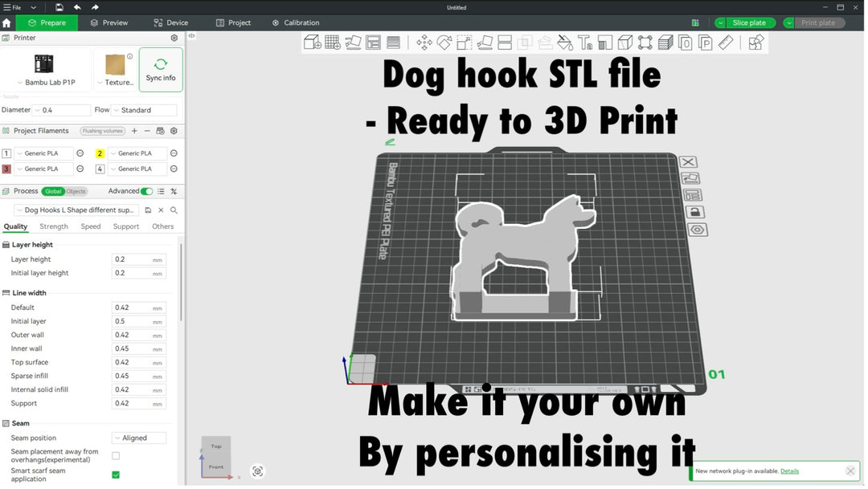868x489 pixels.
Task: Click plate arrange icon beside build plate
Action: [x=693, y=194]
